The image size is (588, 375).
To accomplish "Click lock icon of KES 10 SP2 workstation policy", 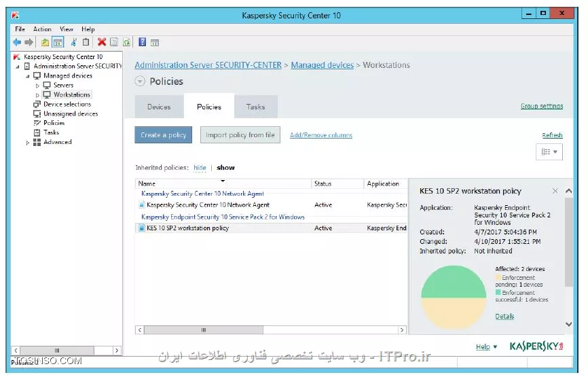I will click(142, 228).
